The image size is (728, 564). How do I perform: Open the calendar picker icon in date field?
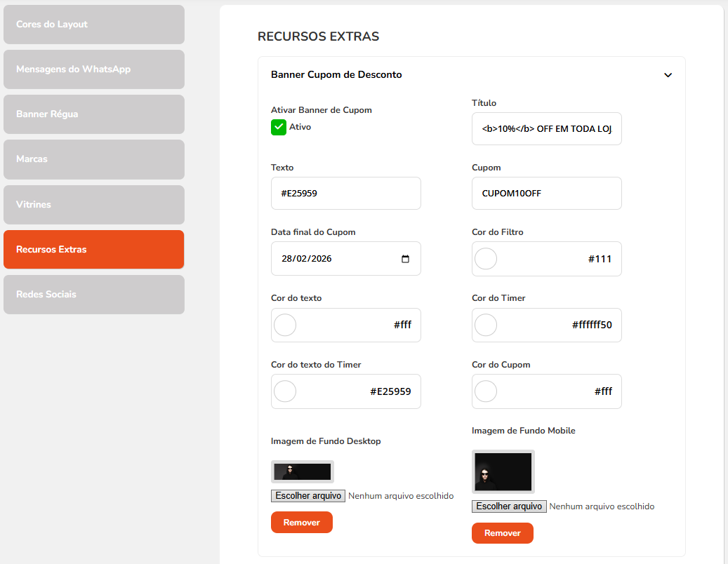[x=405, y=259]
